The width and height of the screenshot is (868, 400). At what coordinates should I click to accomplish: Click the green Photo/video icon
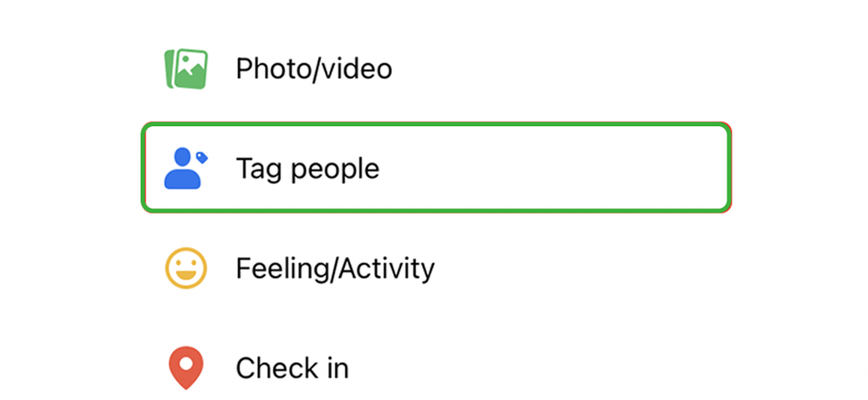(186, 69)
